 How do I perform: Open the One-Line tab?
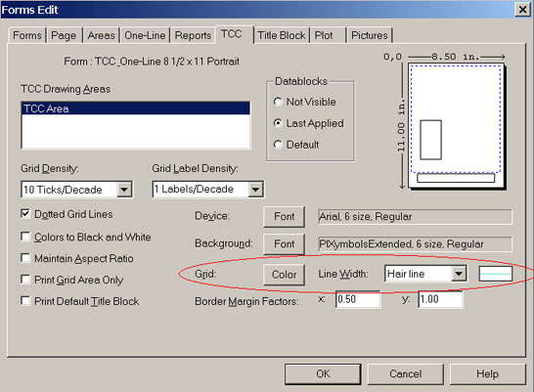tap(145, 35)
